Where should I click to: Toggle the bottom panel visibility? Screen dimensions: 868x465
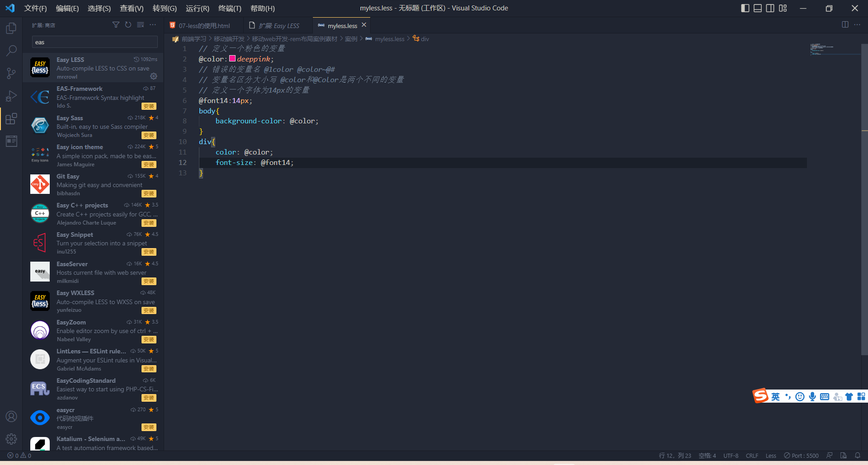point(757,8)
